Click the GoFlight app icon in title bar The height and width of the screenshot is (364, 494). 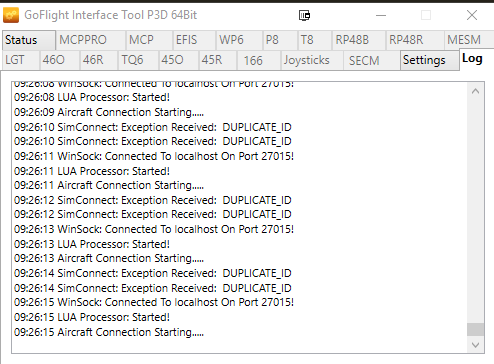tap(11, 15)
